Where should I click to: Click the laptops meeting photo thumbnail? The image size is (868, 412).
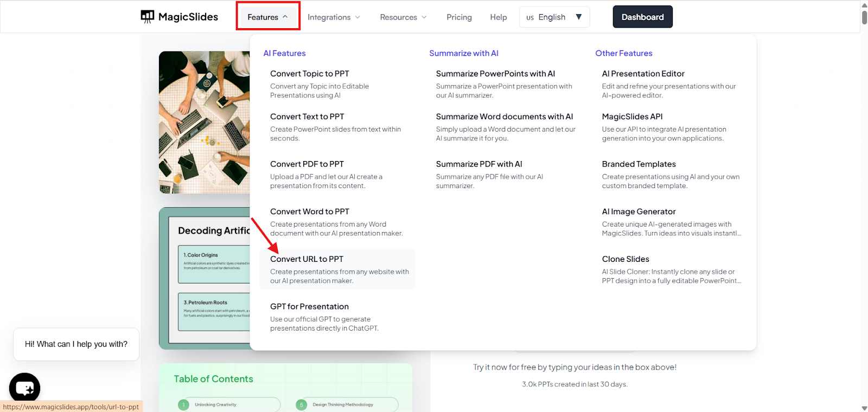[205, 123]
